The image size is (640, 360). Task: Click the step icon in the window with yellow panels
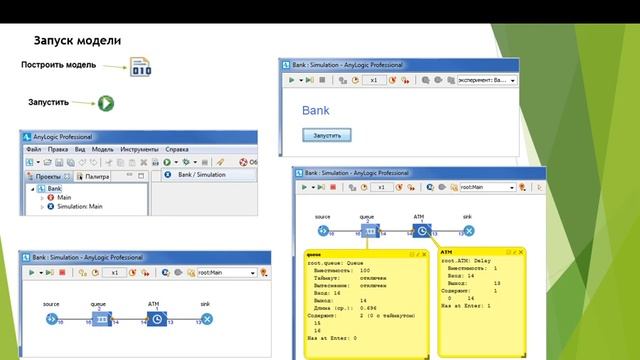321,187
